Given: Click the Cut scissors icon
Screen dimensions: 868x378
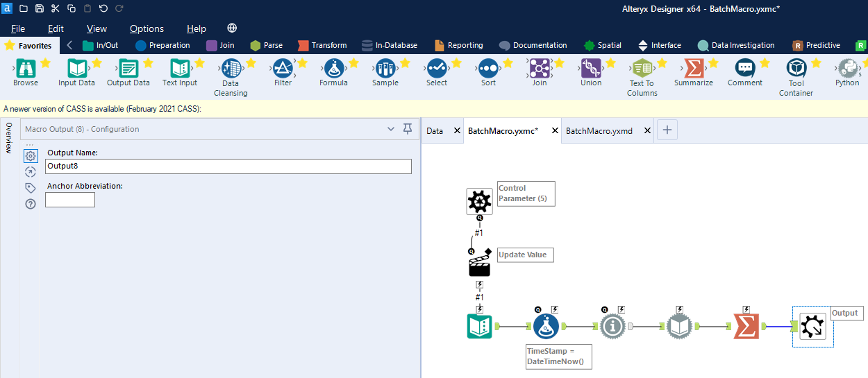Looking at the screenshot, I should (x=56, y=8).
